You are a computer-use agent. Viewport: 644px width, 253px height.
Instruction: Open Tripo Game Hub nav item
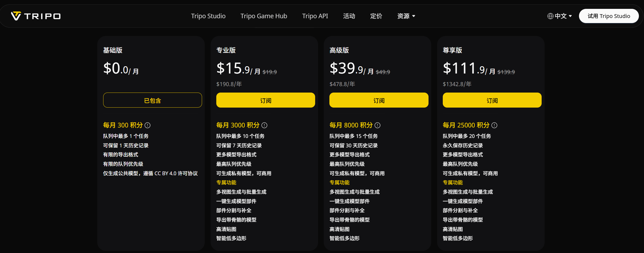(264, 16)
